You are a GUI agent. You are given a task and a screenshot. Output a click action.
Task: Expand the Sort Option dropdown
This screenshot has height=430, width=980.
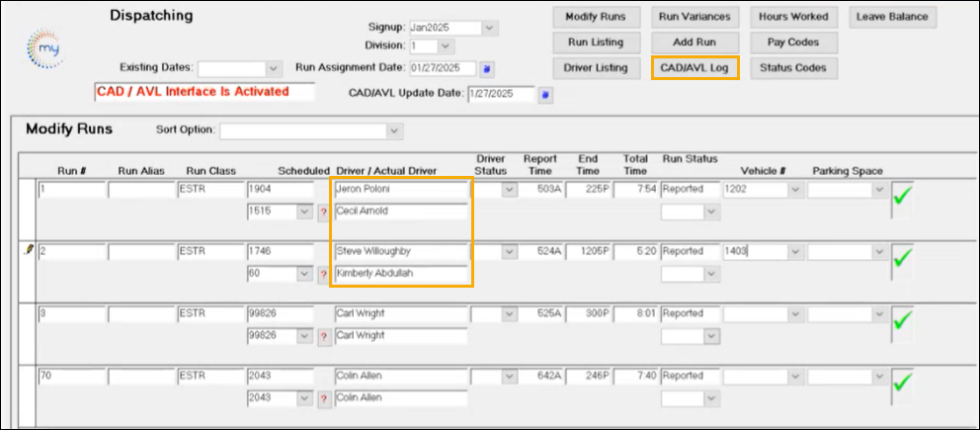point(395,130)
